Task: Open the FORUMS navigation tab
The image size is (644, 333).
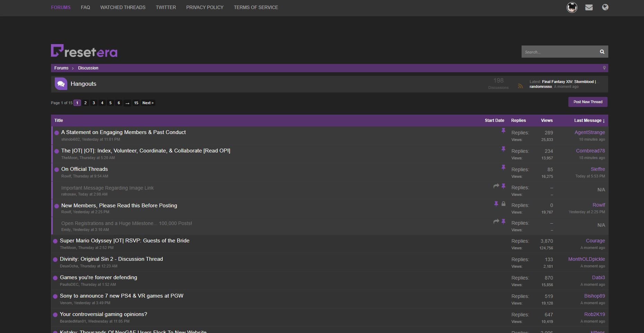Action: [61, 7]
